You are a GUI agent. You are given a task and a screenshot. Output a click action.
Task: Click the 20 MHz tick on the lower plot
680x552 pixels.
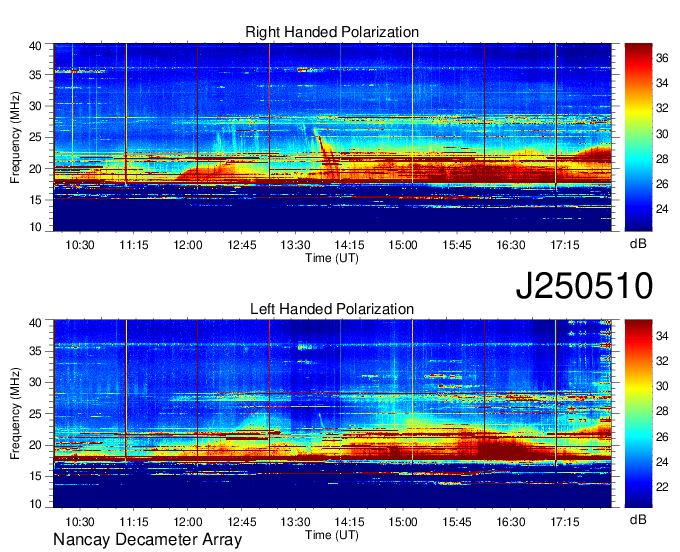[35, 445]
